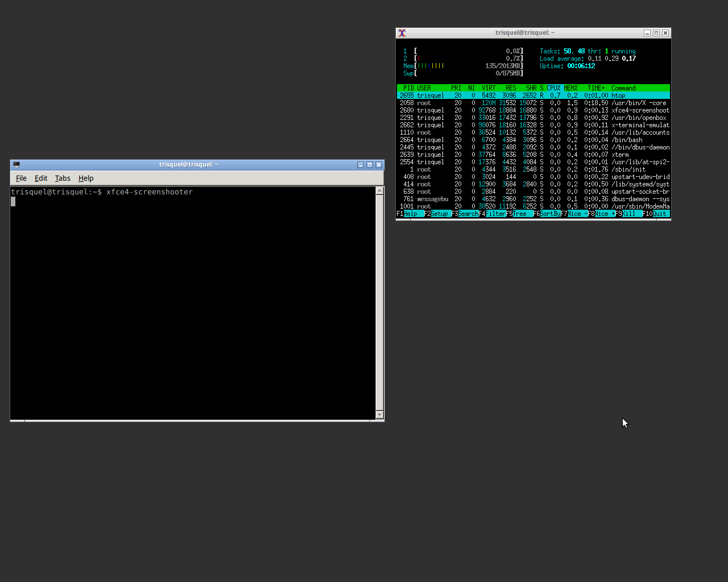Select the /usr/bin/X -core process row

[533, 103]
